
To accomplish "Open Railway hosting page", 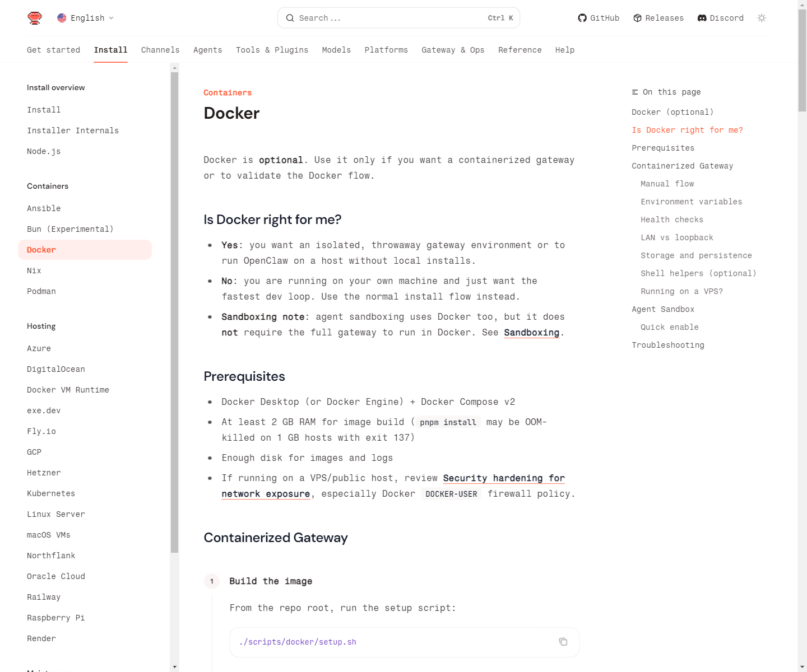I will [85, 597].
